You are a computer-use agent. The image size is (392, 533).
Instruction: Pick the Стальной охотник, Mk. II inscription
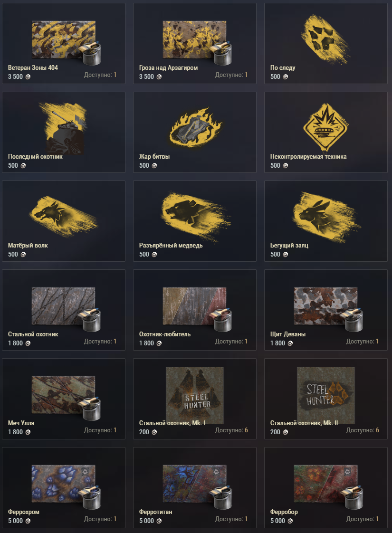click(x=325, y=399)
